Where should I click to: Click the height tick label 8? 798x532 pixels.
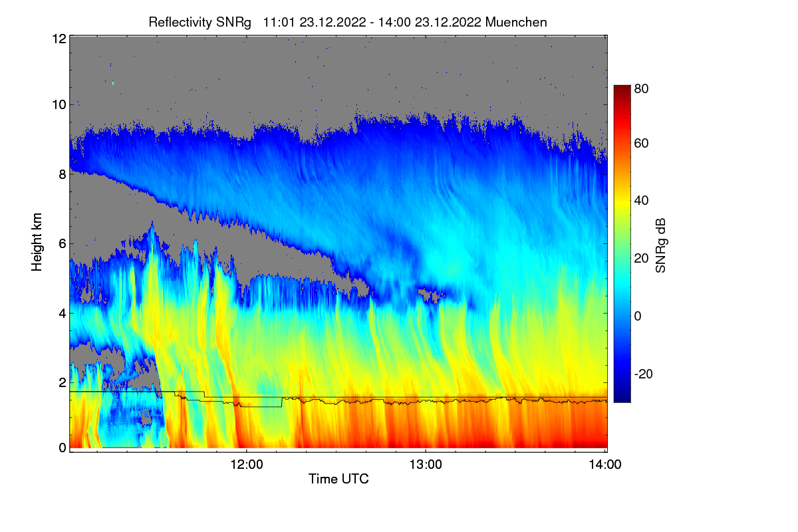click(x=62, y=174)
